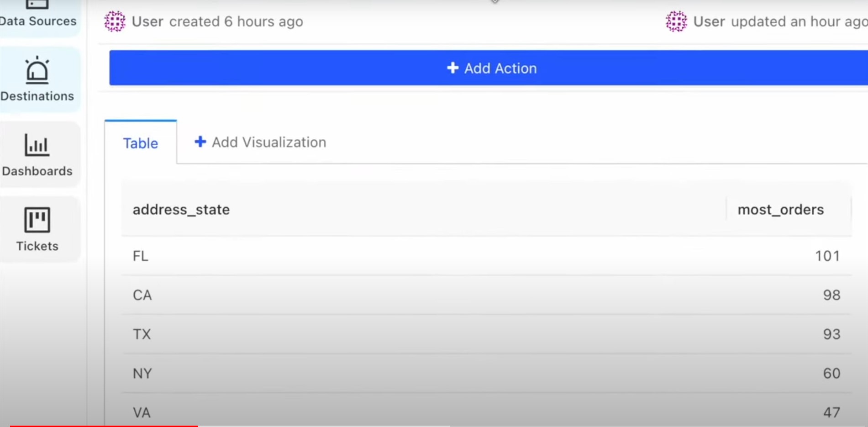Click the plus icon in Add Action
This screenshot has height=427, width=868.
[452, 68]
